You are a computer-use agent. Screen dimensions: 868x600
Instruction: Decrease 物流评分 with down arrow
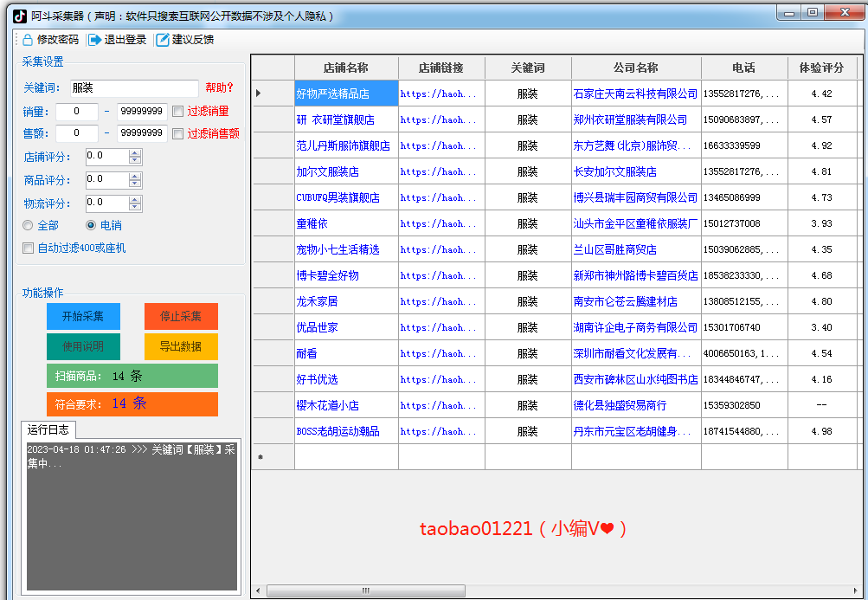click(x=135, y=207)
